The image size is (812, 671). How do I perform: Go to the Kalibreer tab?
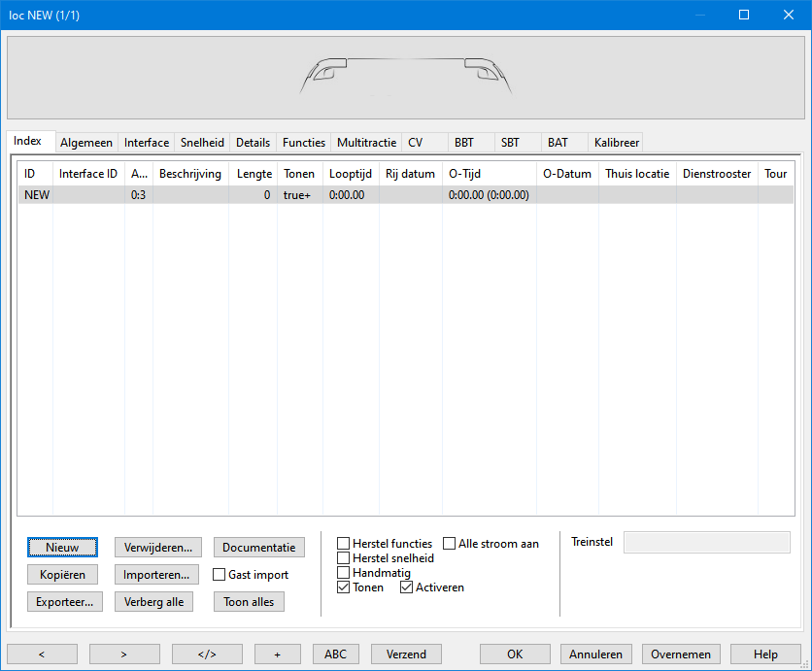(x=616, y=143)
